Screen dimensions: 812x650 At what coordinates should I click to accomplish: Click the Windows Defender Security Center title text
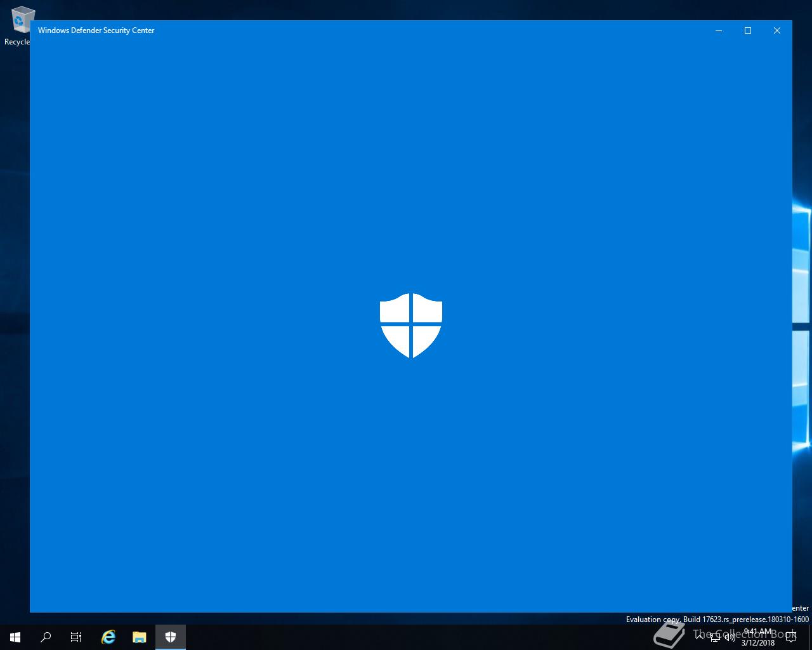click(96, 30)
